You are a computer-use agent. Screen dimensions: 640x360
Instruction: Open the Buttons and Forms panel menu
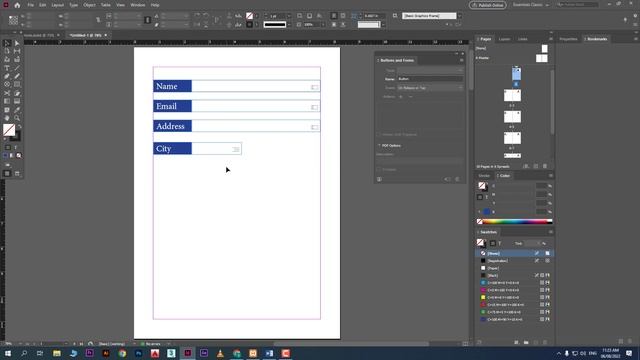pos(462,60)
